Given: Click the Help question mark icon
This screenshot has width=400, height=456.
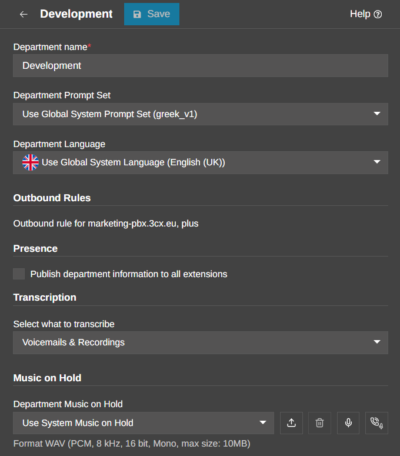Looking at the screenshot, I should coord(378,14).
